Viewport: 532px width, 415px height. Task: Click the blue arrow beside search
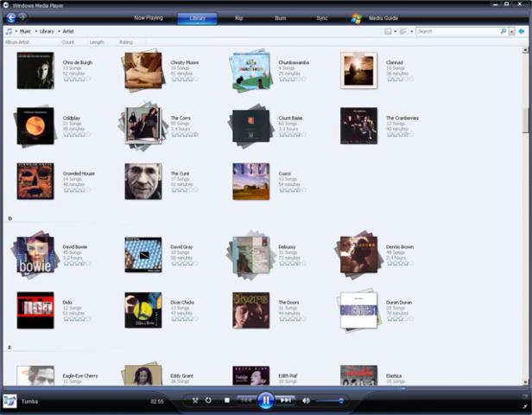[x=522, y=31]
